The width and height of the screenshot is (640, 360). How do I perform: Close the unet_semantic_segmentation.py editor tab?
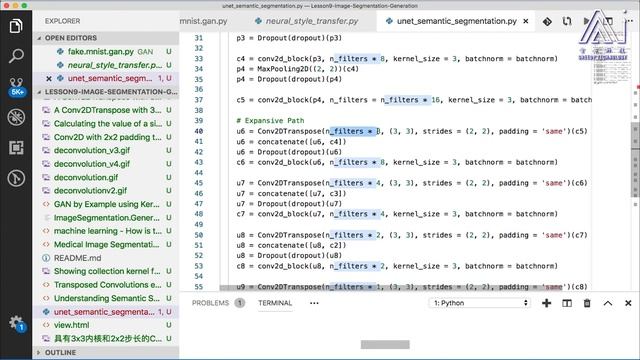coord(526,21)
